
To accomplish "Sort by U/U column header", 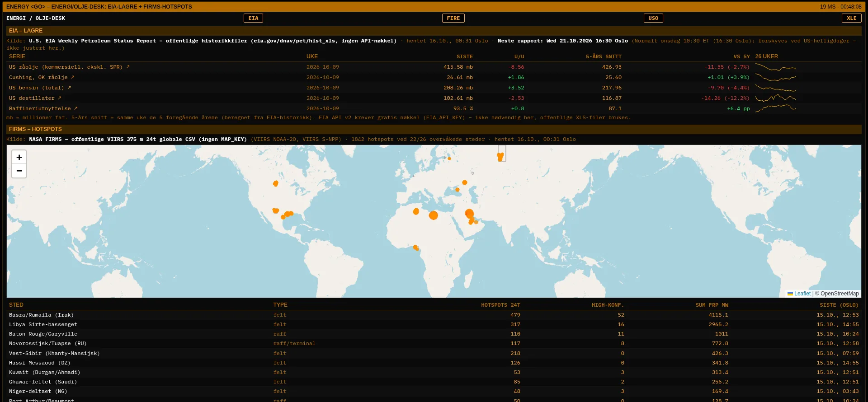I will pos(519,56).
